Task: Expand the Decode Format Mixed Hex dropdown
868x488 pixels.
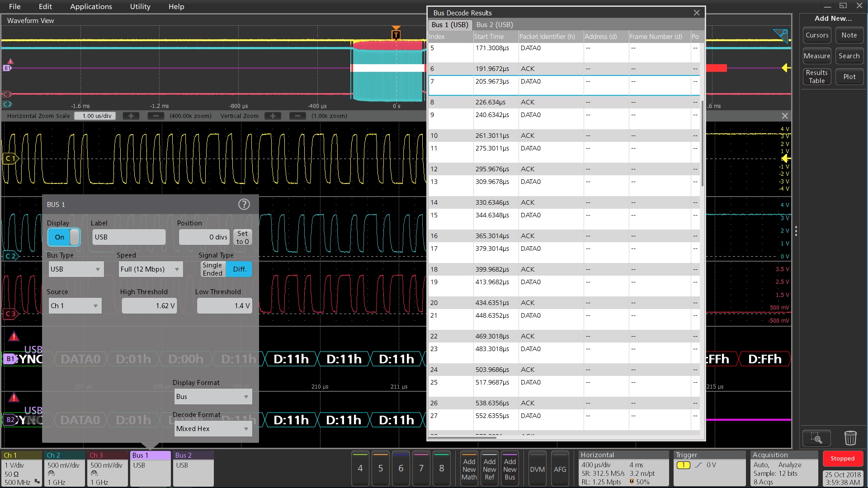Action: (x=212, y=429)
